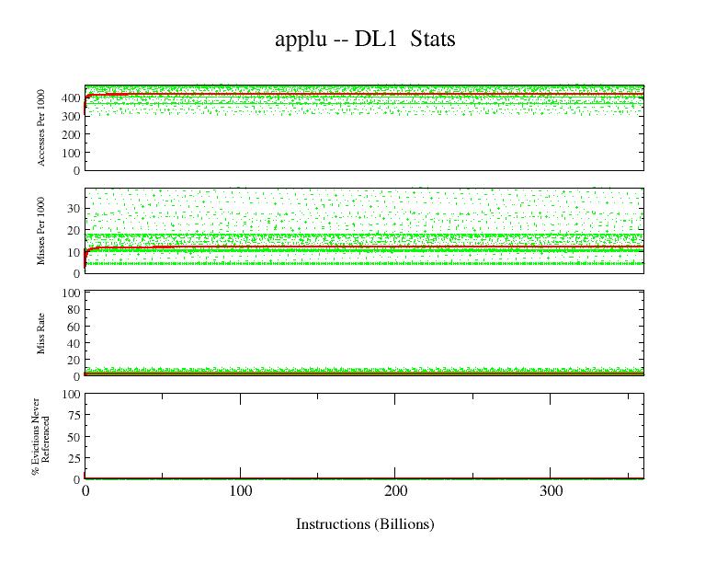The width and height of the screenshot is (728, 563).
Task: Click the '% Evictions Never Referenced' axis label
Action: [x=40, y=436]
